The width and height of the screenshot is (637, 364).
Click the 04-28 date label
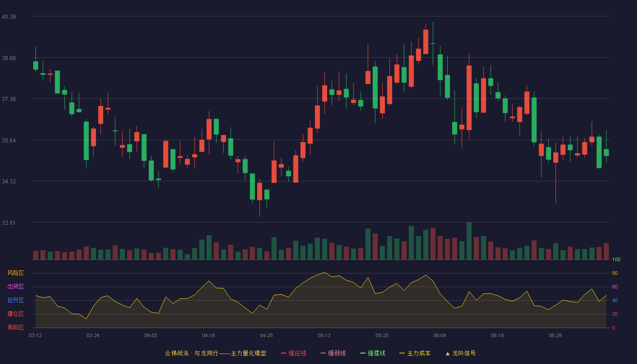266,335
